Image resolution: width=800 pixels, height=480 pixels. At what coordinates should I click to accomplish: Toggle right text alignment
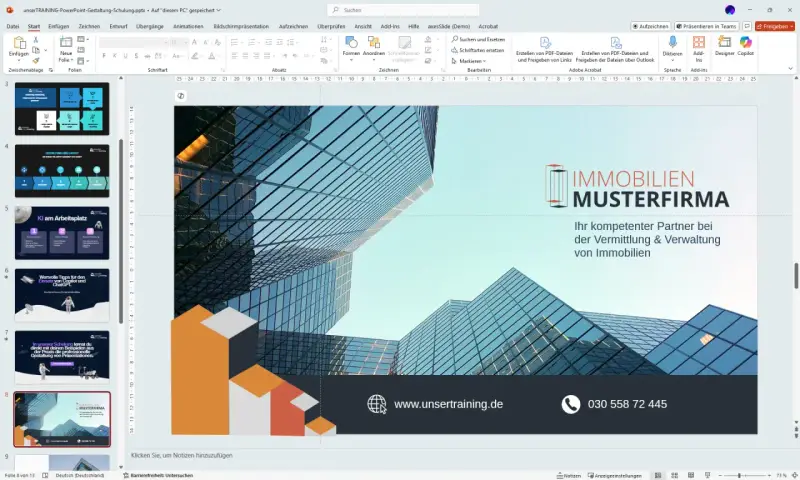[256, 56]
